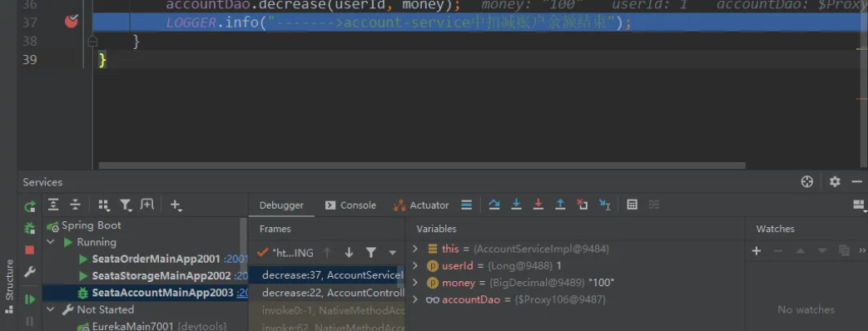Image resolution: width=868 pixels, height=331 pixels.
Task: Click the Drop Frame icon
Action: point(583,205)
